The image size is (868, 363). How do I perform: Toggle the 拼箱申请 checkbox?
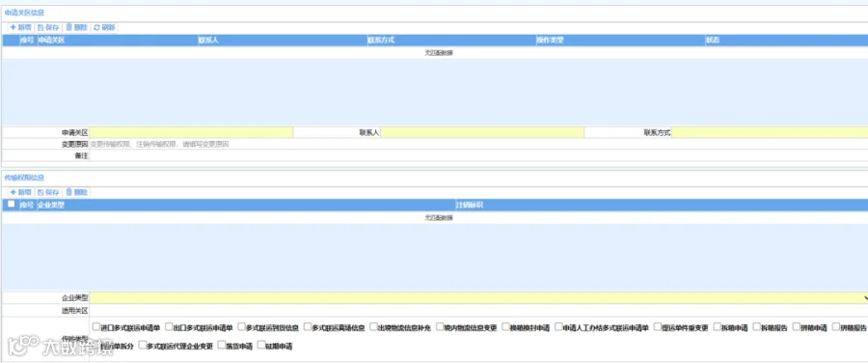(x=796, y=327)
